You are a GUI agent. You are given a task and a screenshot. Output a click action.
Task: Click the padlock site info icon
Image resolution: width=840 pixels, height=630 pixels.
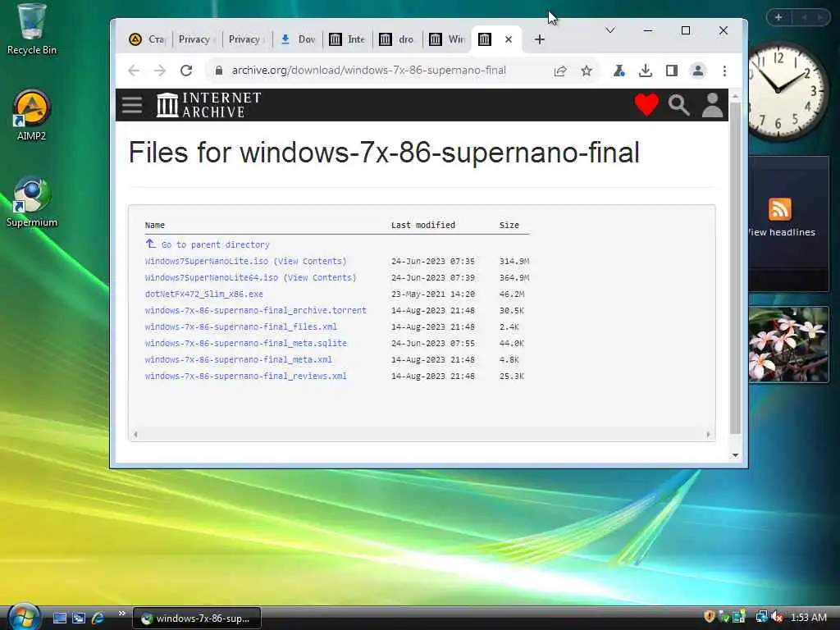218,71
